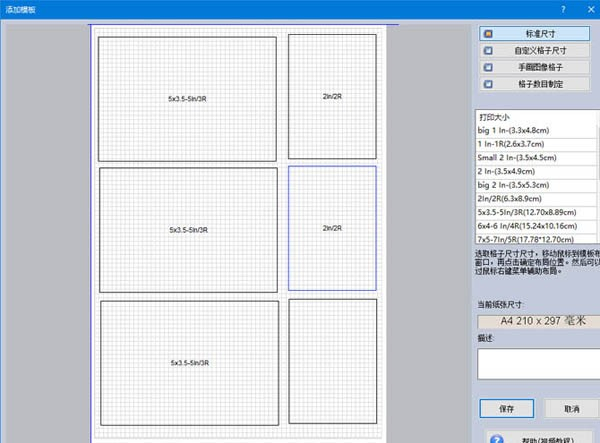
Task: Click the 保存 save button
Action: click(506, 408)
